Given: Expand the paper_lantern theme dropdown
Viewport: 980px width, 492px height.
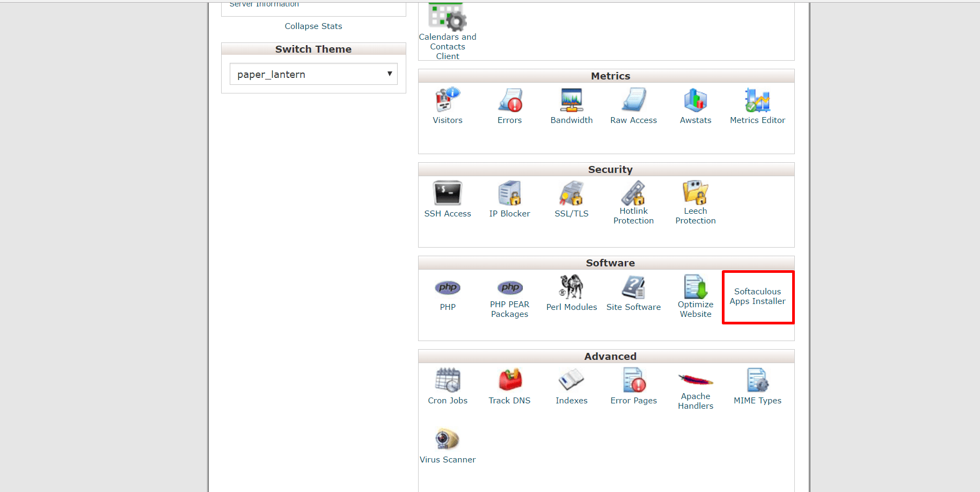Looking at the screenshot, I should [x=313, y=74].
